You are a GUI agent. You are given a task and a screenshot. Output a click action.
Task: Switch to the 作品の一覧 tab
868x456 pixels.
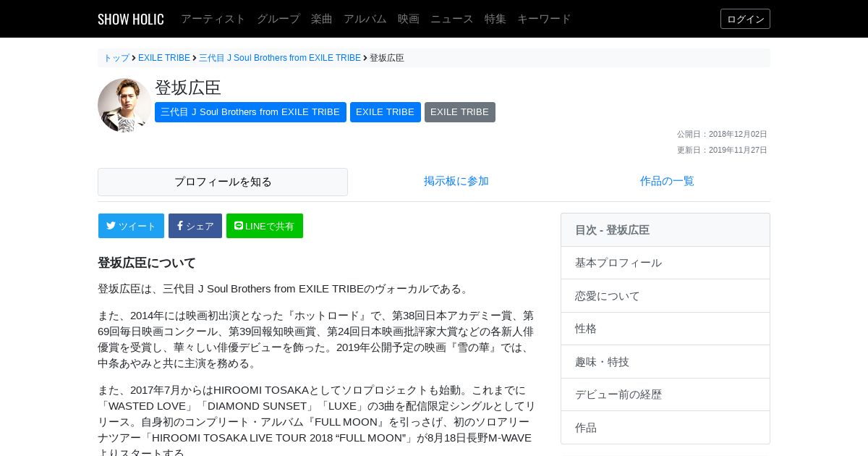point(667,181)
